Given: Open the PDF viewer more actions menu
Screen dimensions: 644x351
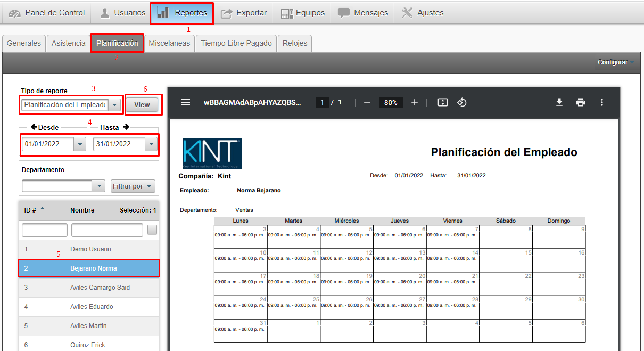Looking at the screenshot, I should [x=602, y=102].
